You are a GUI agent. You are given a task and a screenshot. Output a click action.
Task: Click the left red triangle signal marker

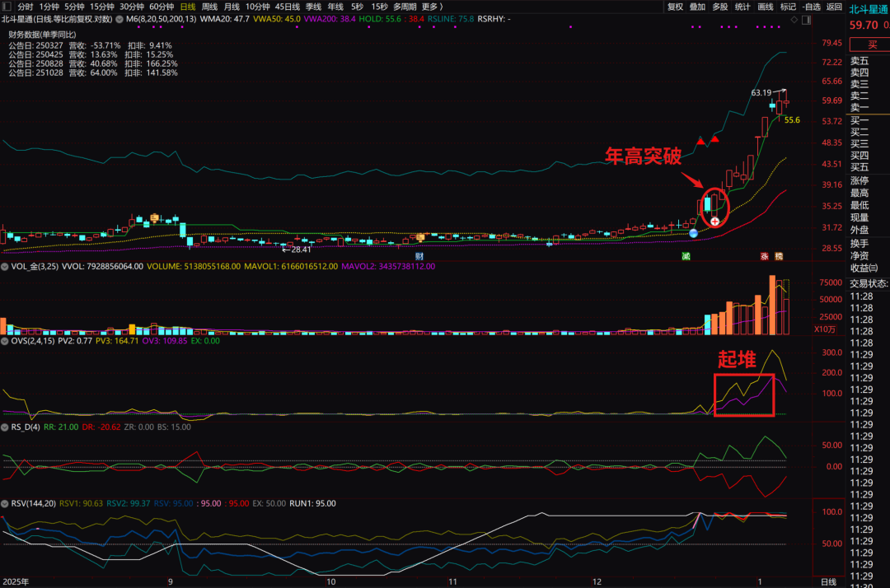click(701, 141)
